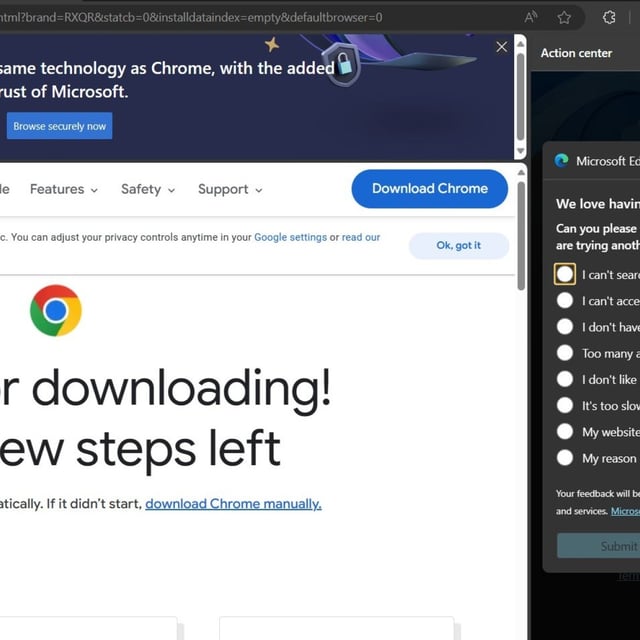Image resolution: width=640 pixels, height=640 pixels.
Task: Click the Microsoft Edge logo in feedback panel
Action: pyautogui.click(x=562, y=161)
